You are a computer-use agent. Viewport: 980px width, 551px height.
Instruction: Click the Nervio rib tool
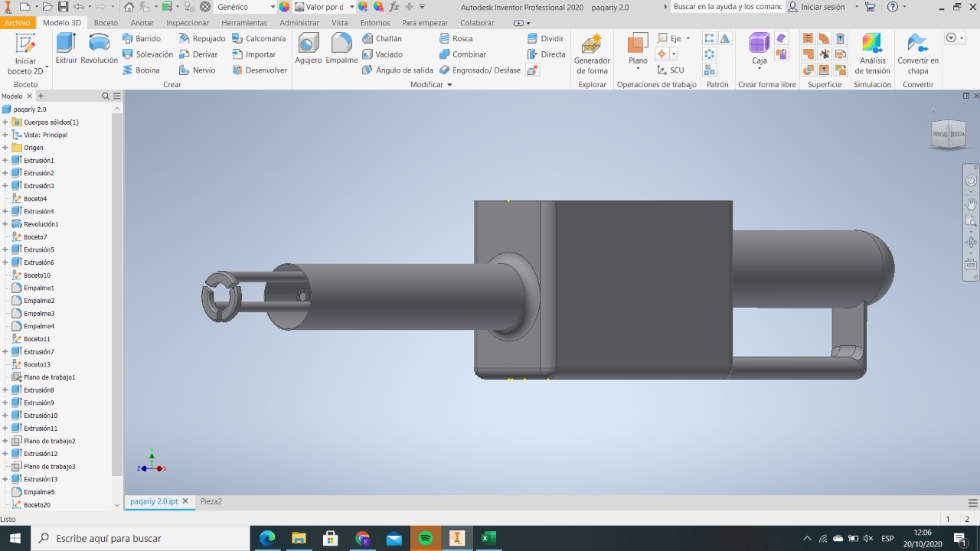click(197, 70)
